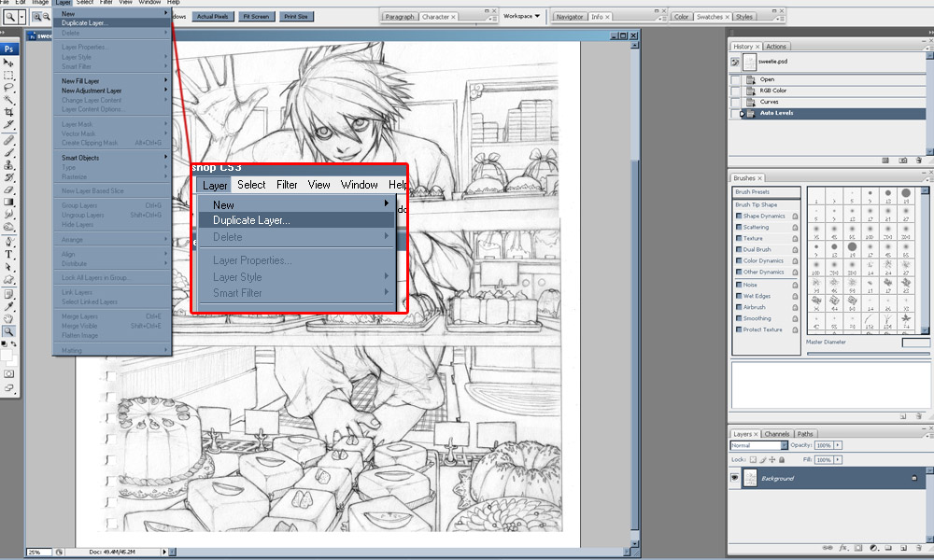The image size is (934, 560).
Task: Select the Zoom tool in toolbox
Action: pos(8,331)
